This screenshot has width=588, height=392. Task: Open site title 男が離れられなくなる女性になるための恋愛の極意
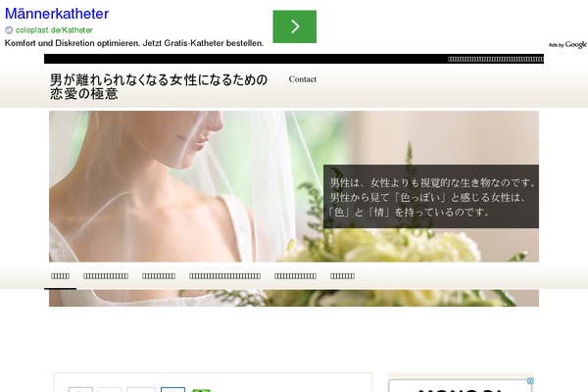(159, 86)
